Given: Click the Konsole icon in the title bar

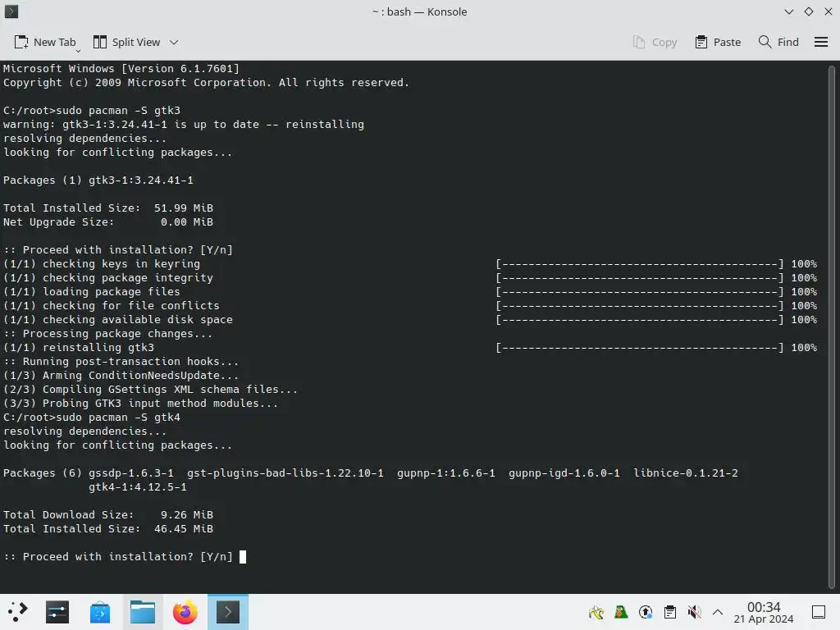Looking at the screenshot, I should 11,11.
